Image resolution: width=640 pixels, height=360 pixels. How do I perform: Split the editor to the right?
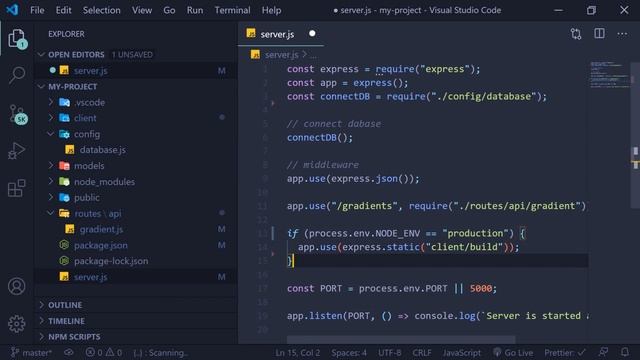click(599, 34)
